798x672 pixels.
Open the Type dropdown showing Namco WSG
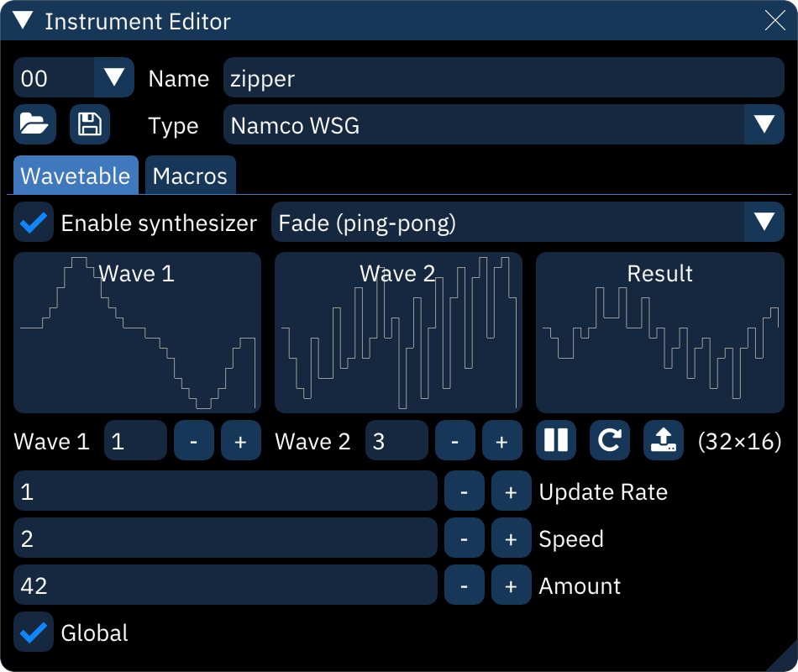point(763,123)
